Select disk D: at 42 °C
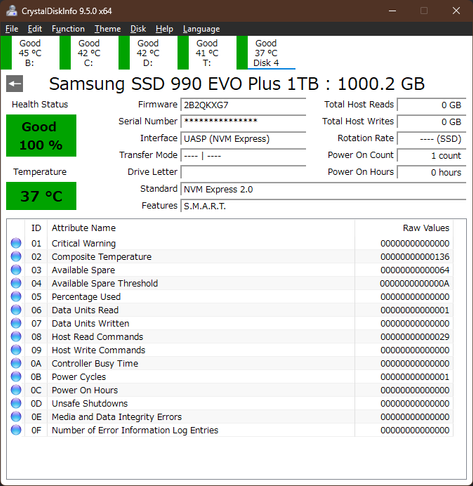Screen dimensions: 473x486 [147, 53]
